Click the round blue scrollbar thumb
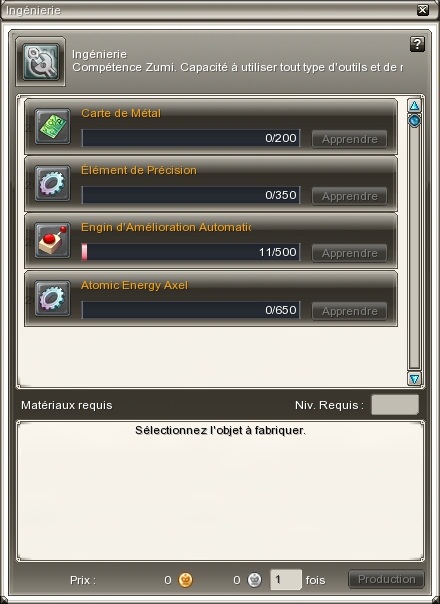 point(415,121)
